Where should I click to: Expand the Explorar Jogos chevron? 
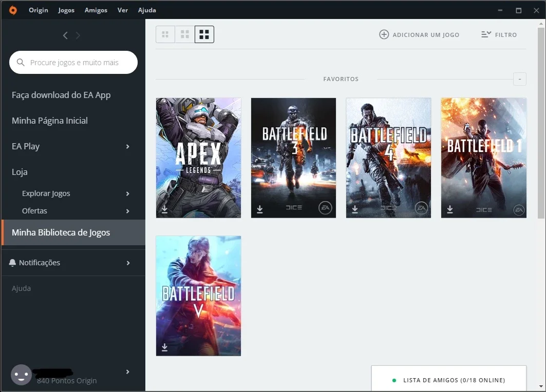(128, 194)
